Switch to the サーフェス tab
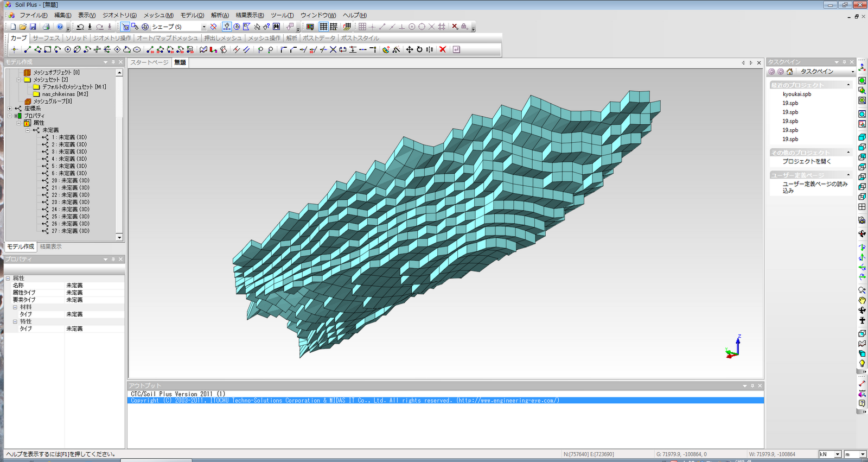868x462 pixels. tap(46, 38)
